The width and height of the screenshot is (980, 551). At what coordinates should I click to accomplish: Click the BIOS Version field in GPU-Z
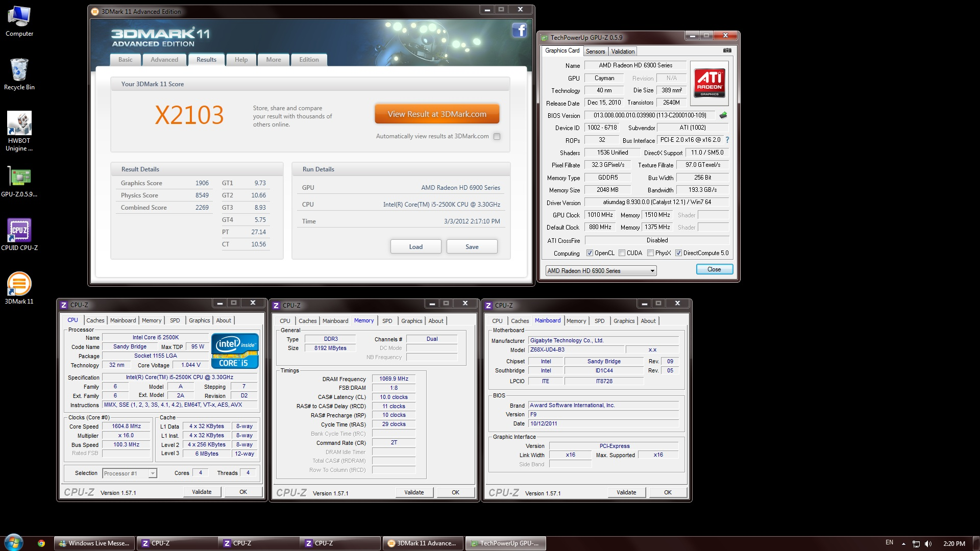(650, 115)
